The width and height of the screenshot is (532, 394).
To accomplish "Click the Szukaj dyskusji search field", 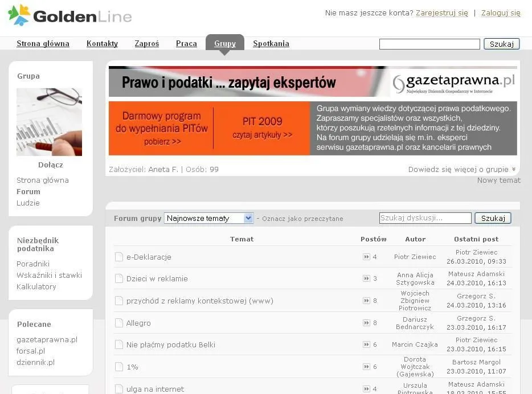I will point(425,218).
